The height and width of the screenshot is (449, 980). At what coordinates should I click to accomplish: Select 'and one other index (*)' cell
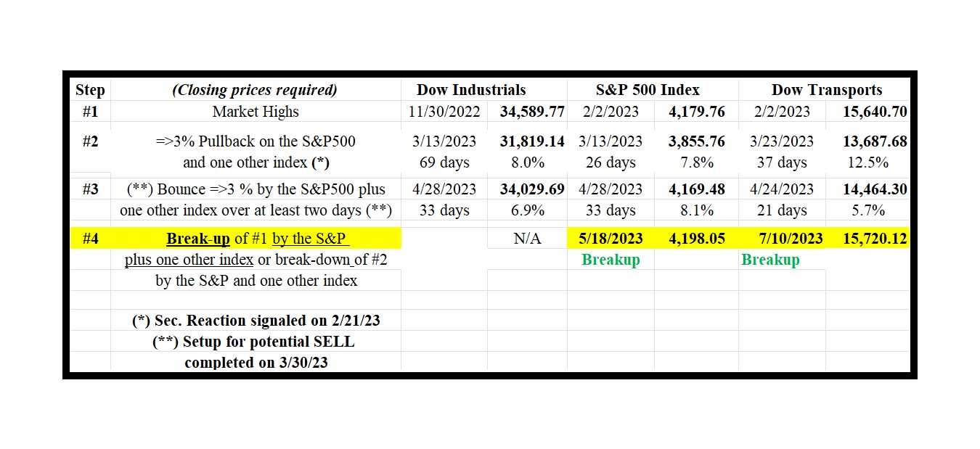click(257, 162)
